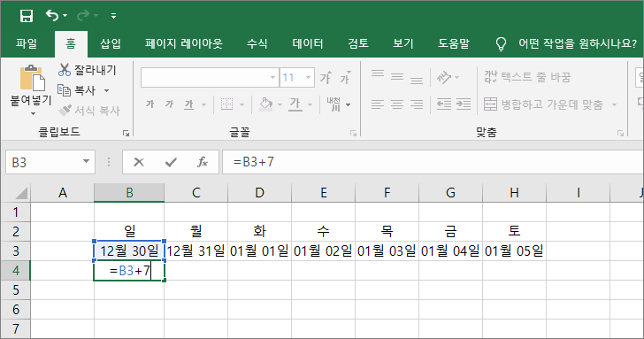The image size is (644, 339).
Task: Click the font color 가 button
Action: [x=295, y=104]
